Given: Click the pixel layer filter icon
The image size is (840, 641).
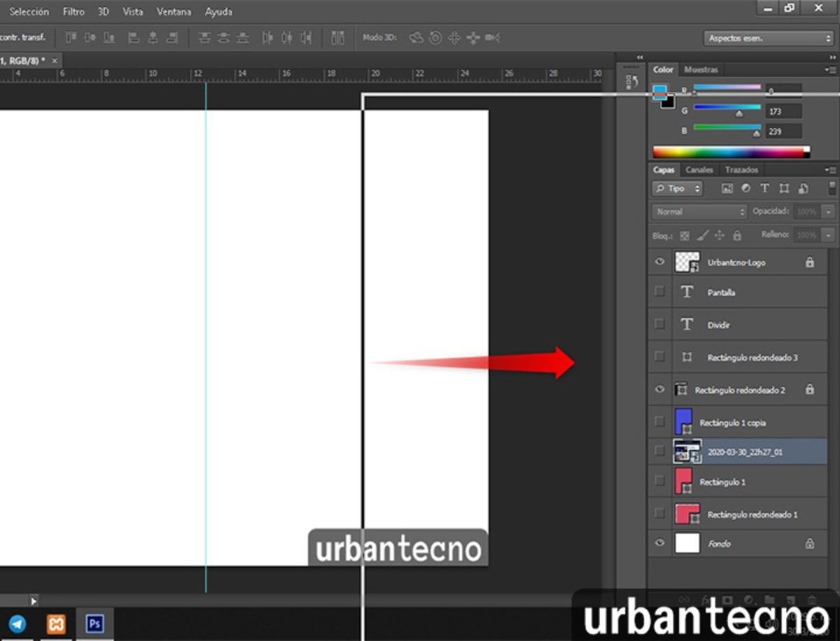Looking at the screenshot, I should point(727,188).
